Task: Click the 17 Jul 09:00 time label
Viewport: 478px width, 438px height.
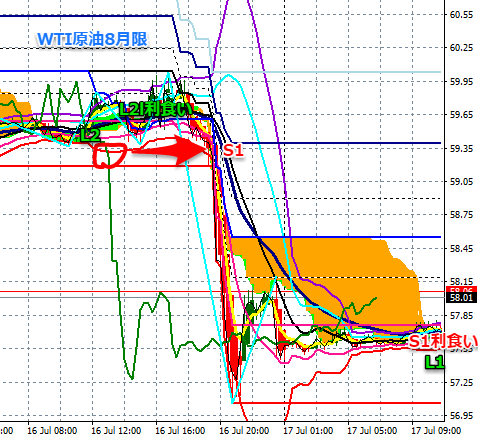Action: coord(436,430)
